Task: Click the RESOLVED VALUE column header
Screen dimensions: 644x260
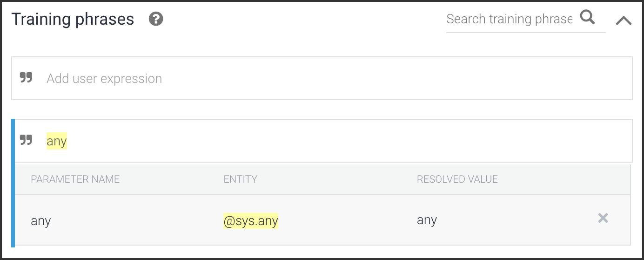Action: (457, 179)
